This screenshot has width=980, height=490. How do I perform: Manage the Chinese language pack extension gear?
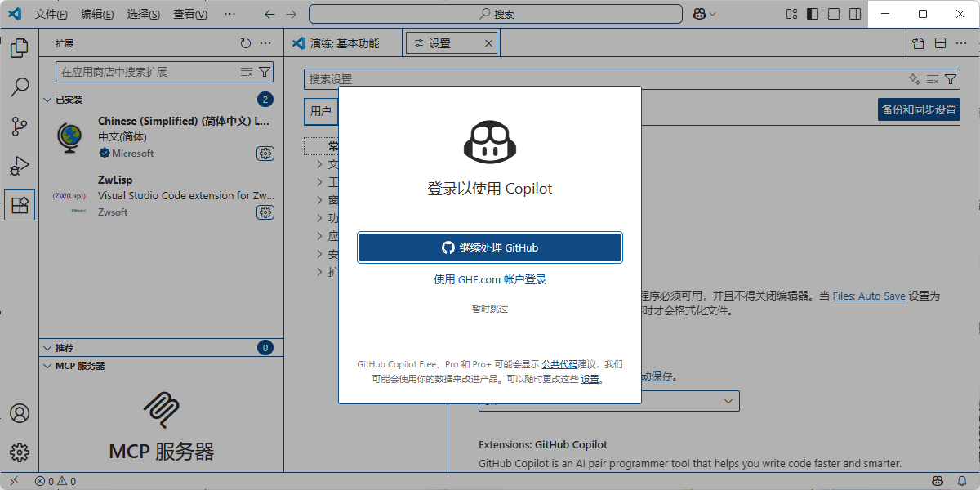tap(265, 154)
